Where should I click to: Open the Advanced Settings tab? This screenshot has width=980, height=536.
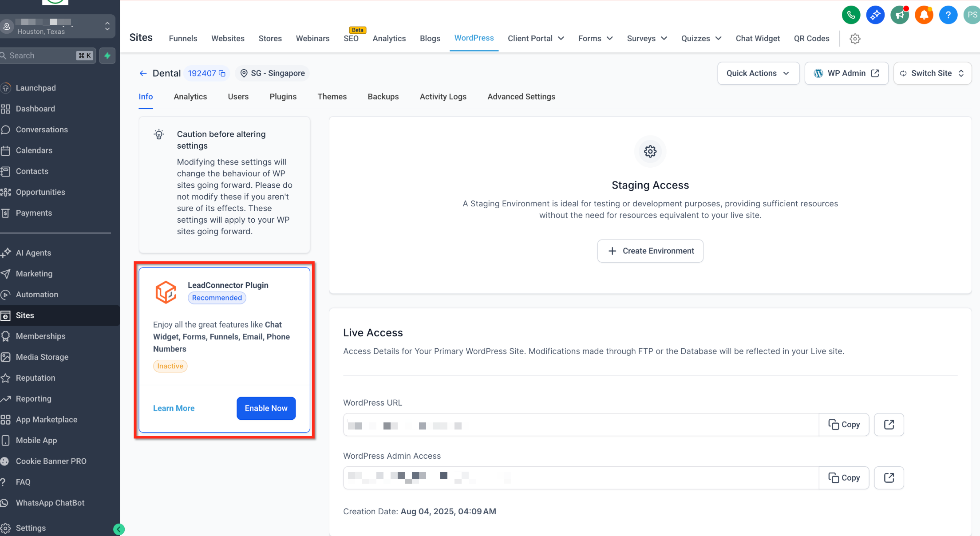(x=521, y=97)
